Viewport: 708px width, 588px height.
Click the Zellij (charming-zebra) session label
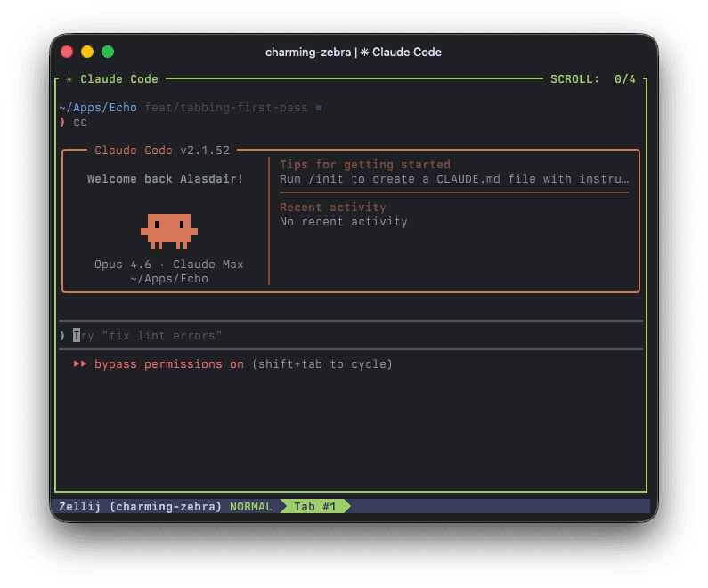(140, 506)
